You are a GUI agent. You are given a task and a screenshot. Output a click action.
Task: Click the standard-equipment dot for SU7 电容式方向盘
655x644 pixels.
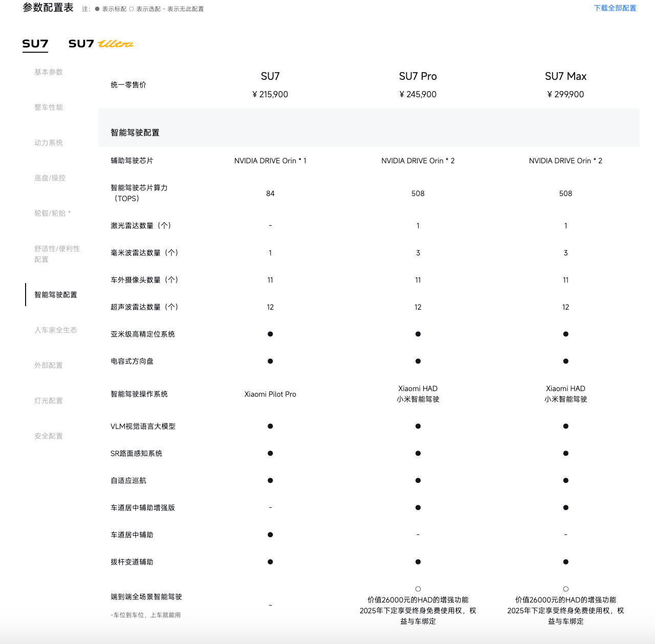pyautogui.click(x=270, y=361)
